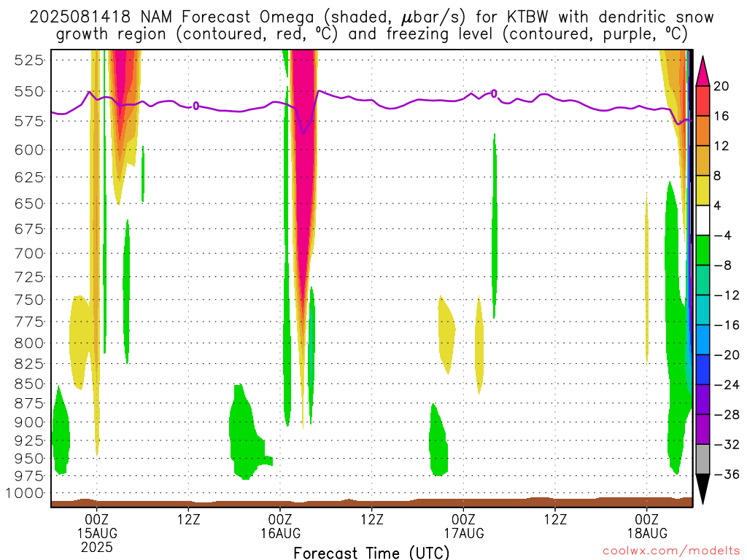The height and width of the screenshot is (560, 747).
Task: Click the 850 pressure level label
Action: pyautogui.click(x=29, y=384)
